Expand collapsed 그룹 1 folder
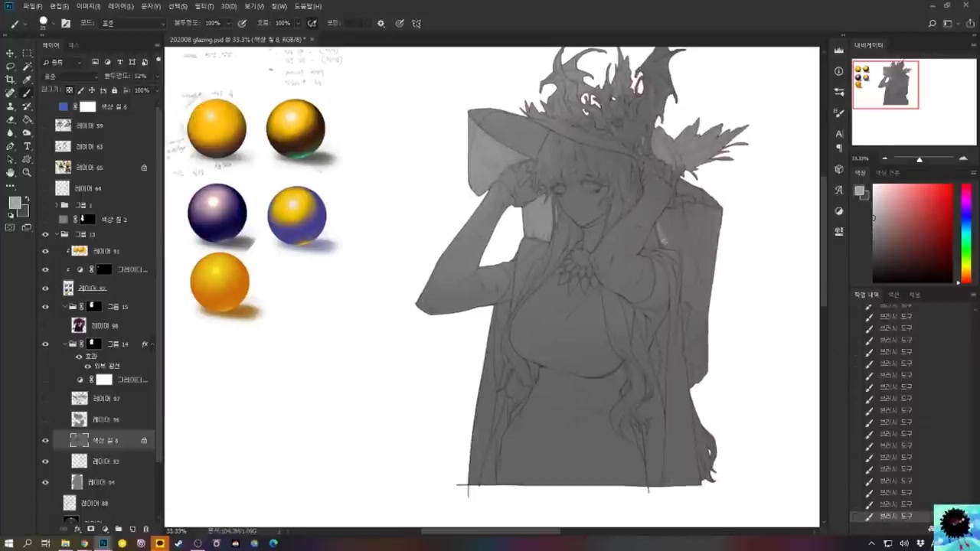Image resolution: width=980 pixels, height=551 pixels. (x=56, y=205)
